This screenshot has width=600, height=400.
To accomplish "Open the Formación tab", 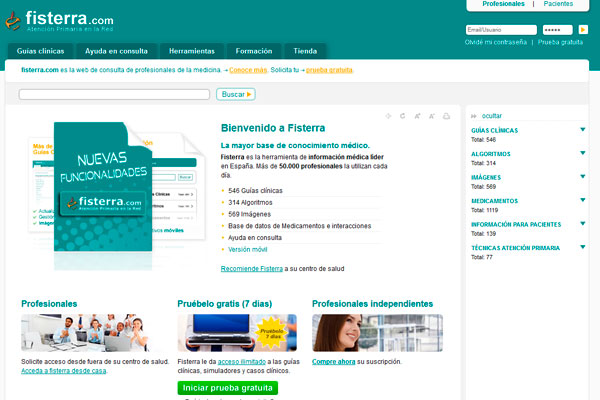I will point(254,51).
